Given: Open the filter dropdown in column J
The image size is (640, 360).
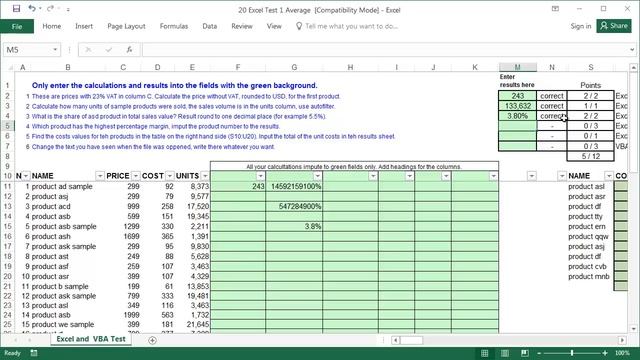Looking at the screenshot, I should (446, 176).
